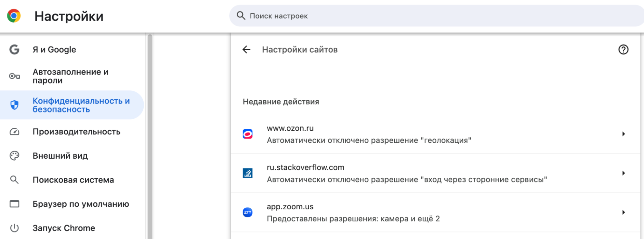
Task: Click the Zoom site favicon
Action: [x=247, y=212]
